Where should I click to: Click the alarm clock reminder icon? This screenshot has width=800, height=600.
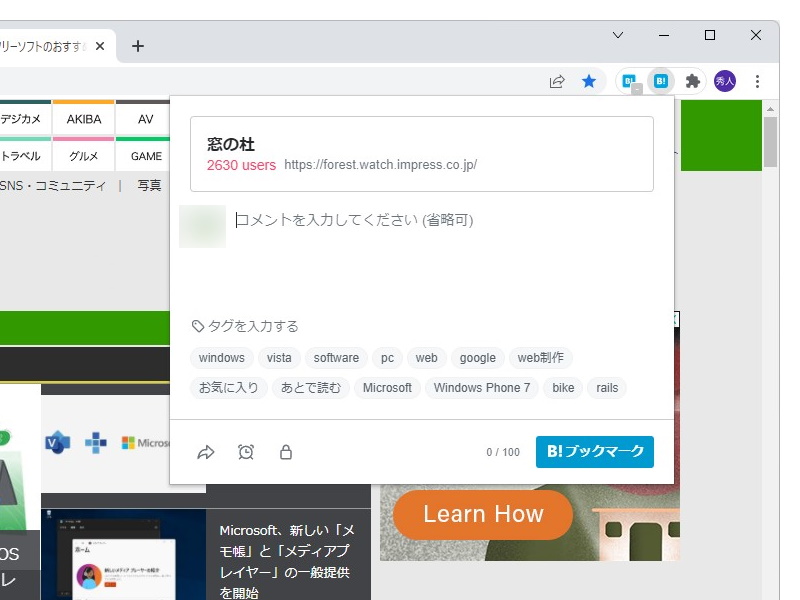[246, 452]
